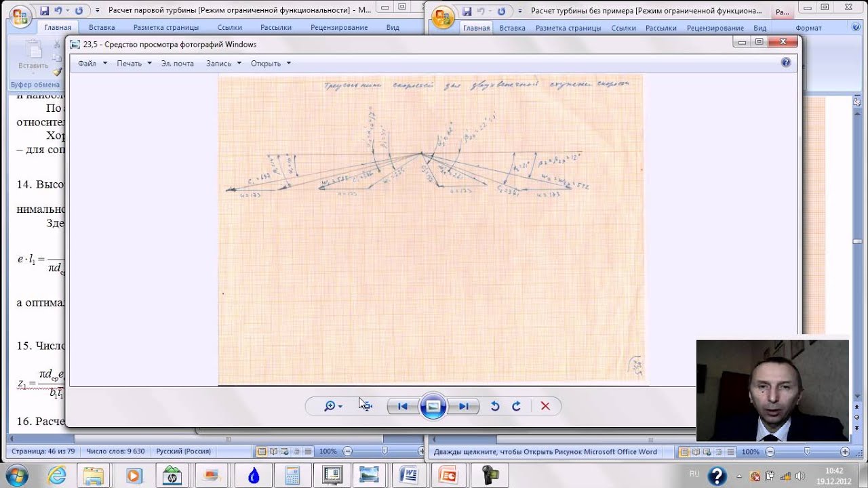The image size is (868, 488).
Task: Click zoom slider in left Word status bar
Action: (x=384, y=451)
